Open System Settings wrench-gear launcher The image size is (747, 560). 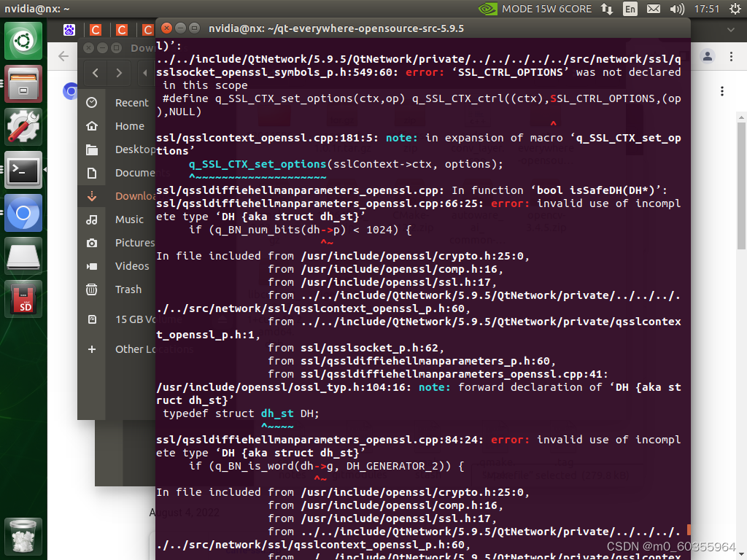[x=23, y=127]
